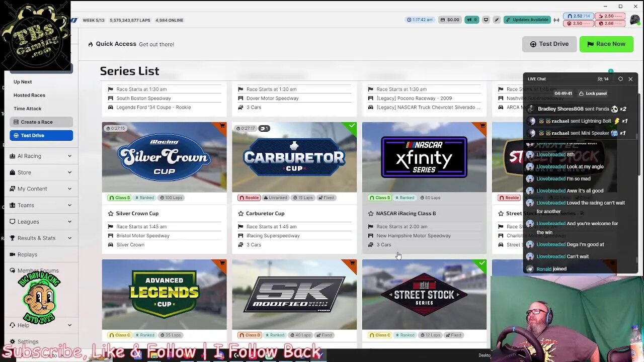Click the green checkmark on Carburetor Cup card

[352, 126]
